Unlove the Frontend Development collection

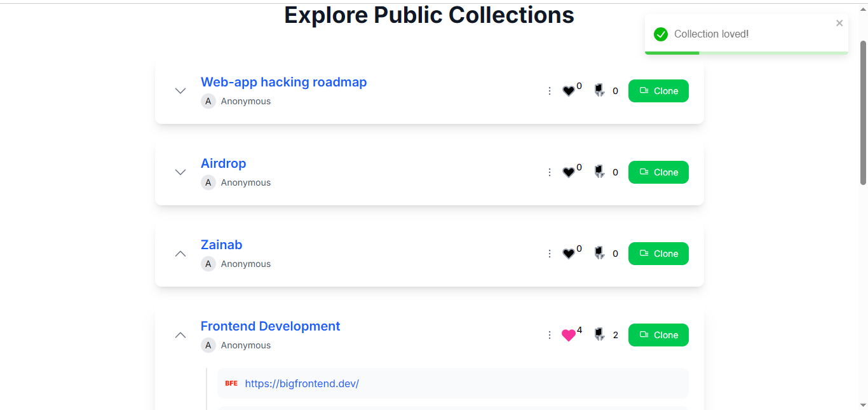[x=569, y=335]
